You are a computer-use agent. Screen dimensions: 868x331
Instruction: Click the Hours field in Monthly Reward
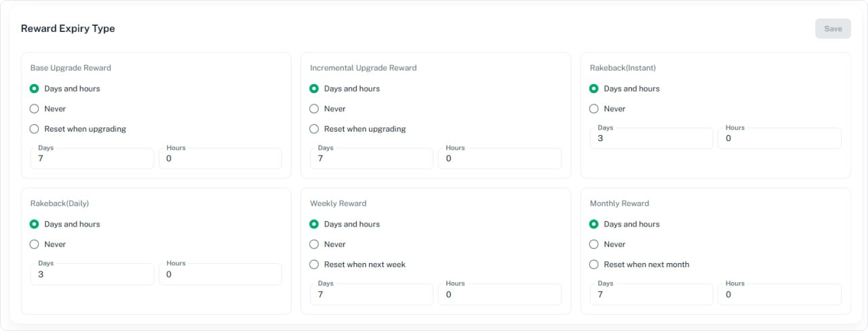[780, 294]
